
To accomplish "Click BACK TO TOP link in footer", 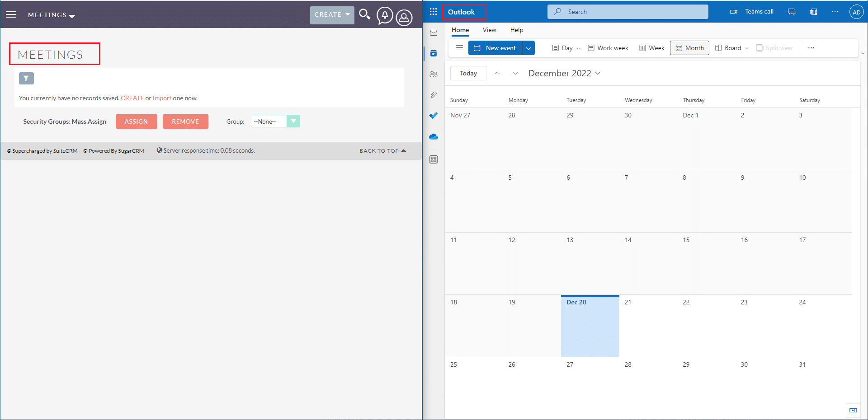I will point(383,151).
